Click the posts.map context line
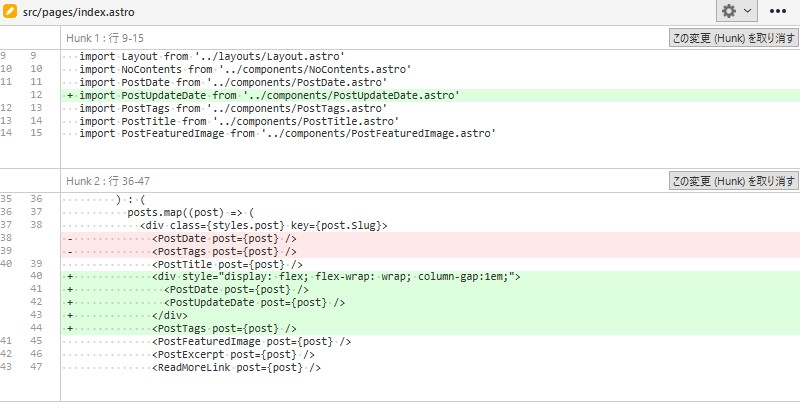Image resolution: width=800 pixels, height=420 pixels. point(191,212)
